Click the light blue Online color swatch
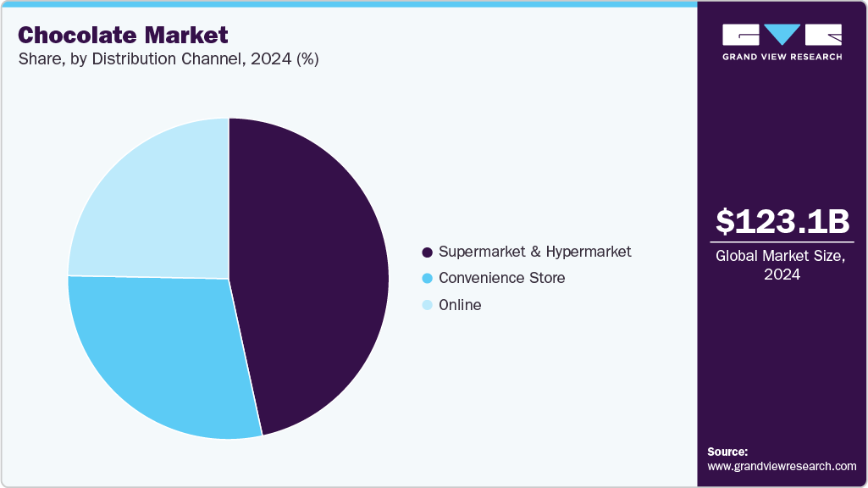 pyautogui.click(x=426, y=305)
